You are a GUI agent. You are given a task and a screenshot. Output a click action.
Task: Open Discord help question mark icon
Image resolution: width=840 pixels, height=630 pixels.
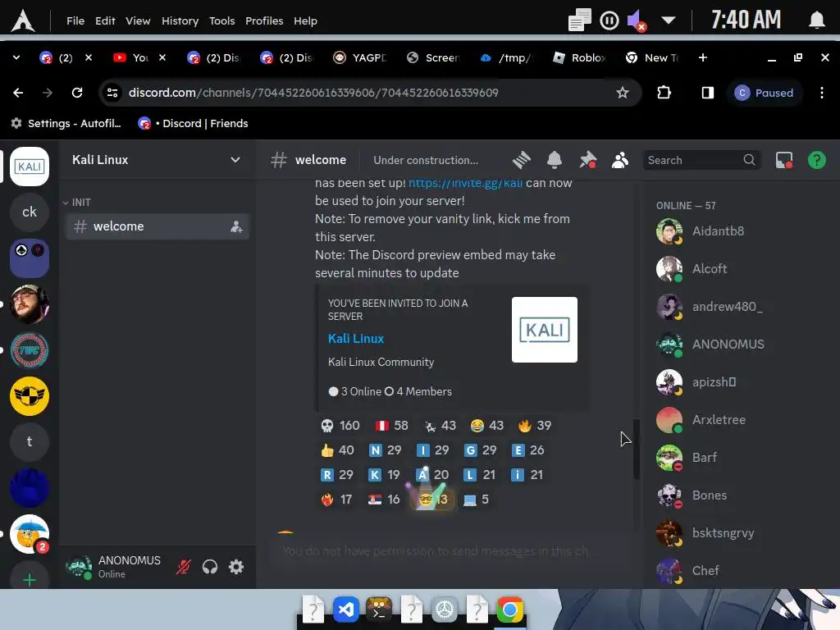point(816,160)
